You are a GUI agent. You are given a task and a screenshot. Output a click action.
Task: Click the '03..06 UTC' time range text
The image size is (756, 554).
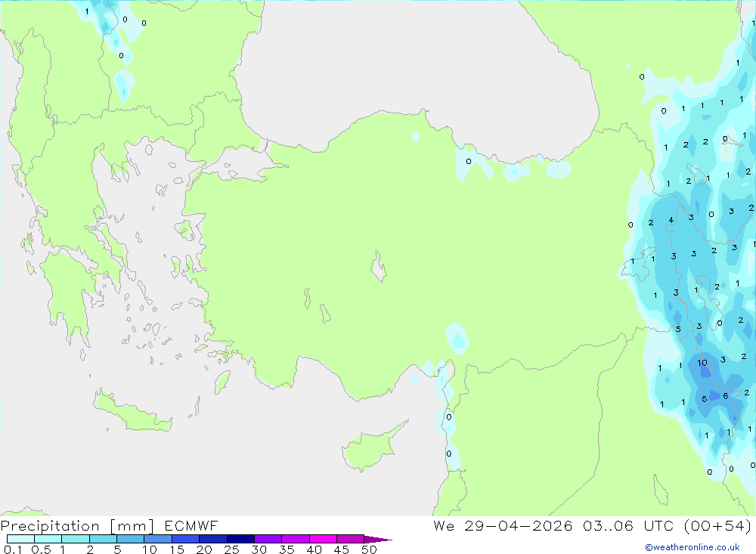pyautogui.click(x=627, y=526)
